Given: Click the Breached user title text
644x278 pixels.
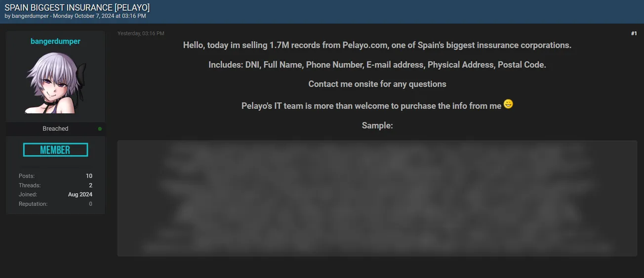Looking at the screenshot, I should pyautogui.click(x=55, y=129).
